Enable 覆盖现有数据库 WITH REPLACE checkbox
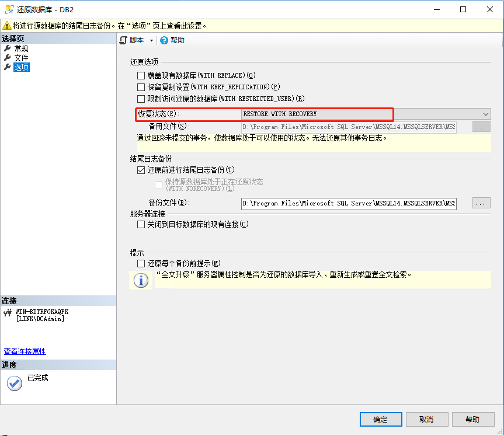 point(141,75)
